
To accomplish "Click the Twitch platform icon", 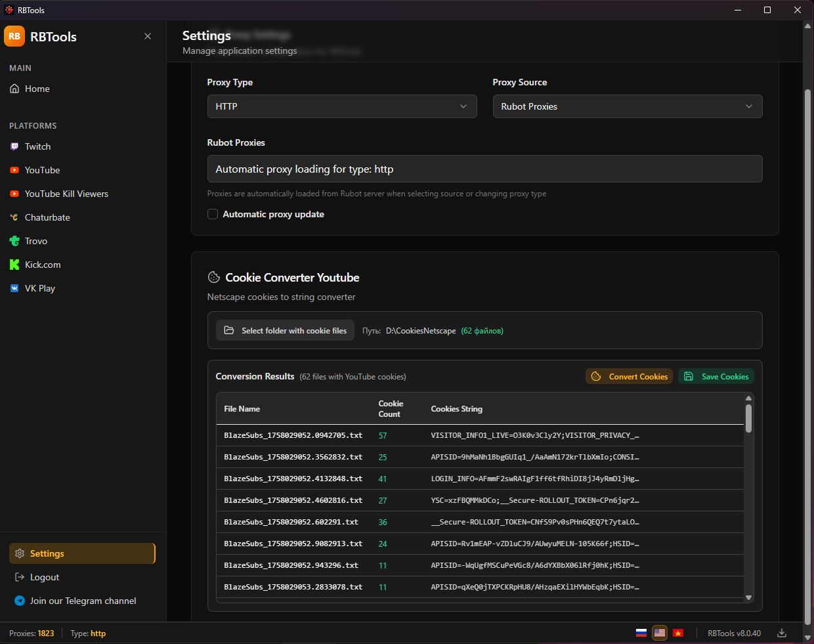I will pos(14,146).
